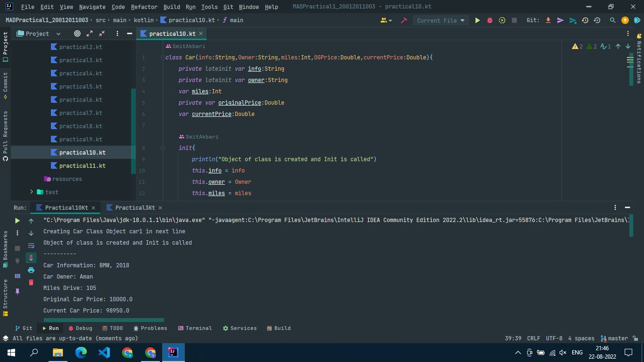Hide the Project tool window
644x362 pixels.
(x=130, y=33)
